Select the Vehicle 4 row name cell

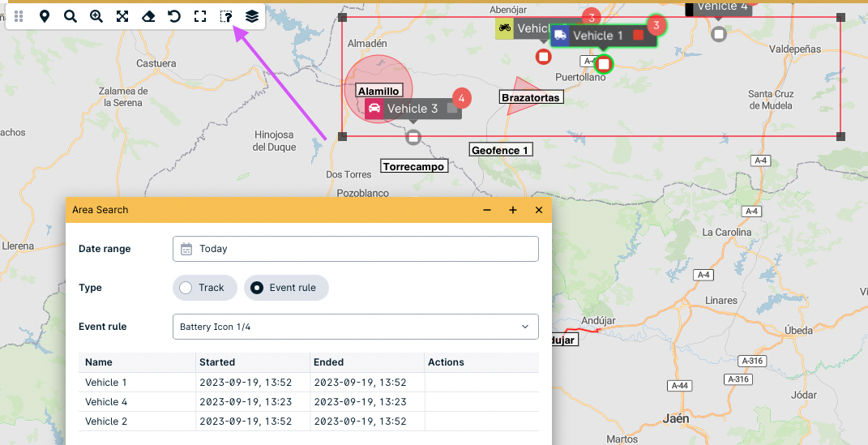pyautogui.click(x=137, y=402)
